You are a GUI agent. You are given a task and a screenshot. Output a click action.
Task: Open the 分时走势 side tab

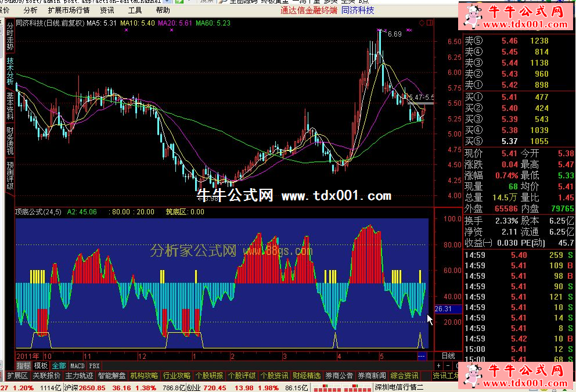click(x=10, y=37)
